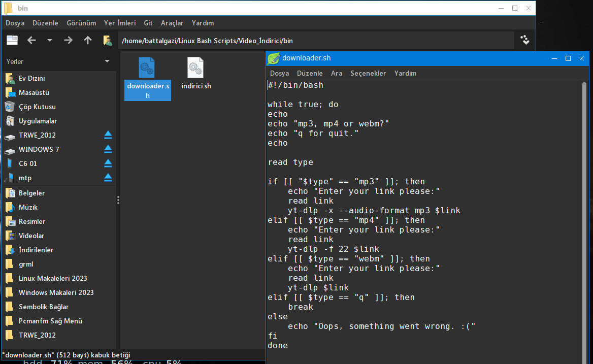Select TRWE_2012 drive in sidebar
Image resolution: width=593 pixels, height=364 pixels.
[38, 136]
